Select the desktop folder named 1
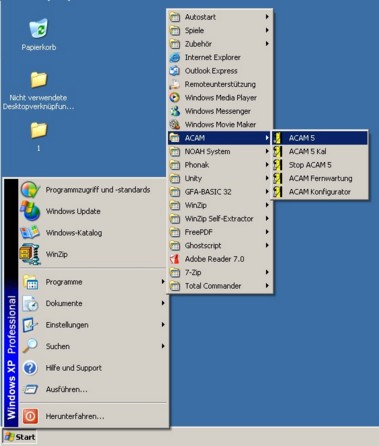This screenshot has height=446, width=379. point(39,130)
